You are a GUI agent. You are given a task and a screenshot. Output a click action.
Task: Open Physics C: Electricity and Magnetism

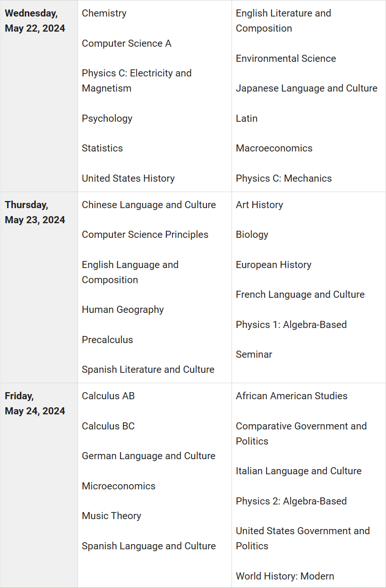[137, 81]
